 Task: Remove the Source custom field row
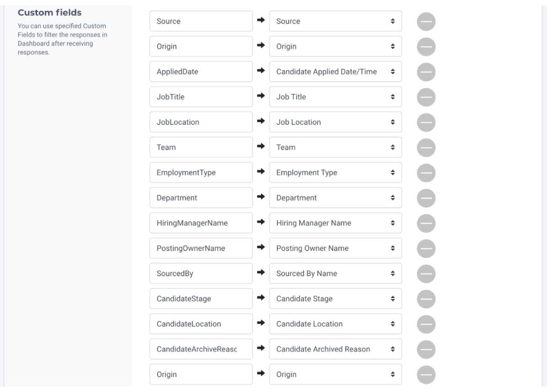426,21
